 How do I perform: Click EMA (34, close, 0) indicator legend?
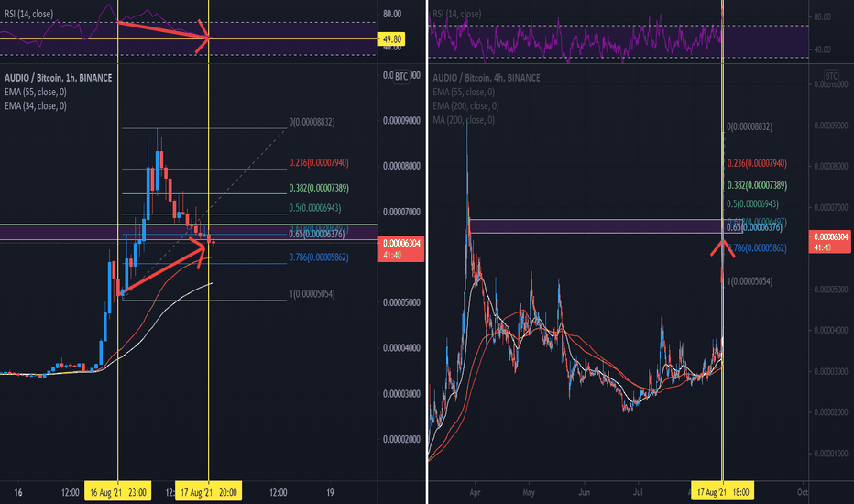click(36, 105)
